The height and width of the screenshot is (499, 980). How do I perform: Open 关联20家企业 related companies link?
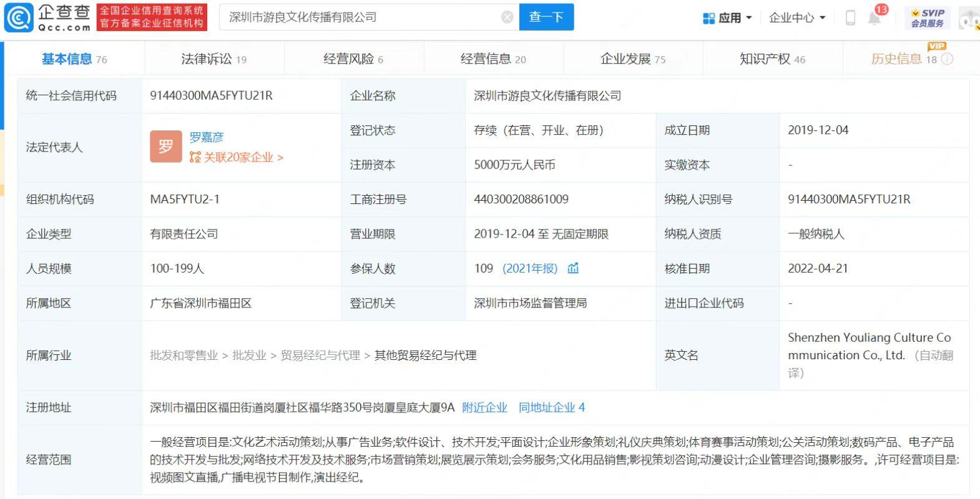click(x=243, y=157)
